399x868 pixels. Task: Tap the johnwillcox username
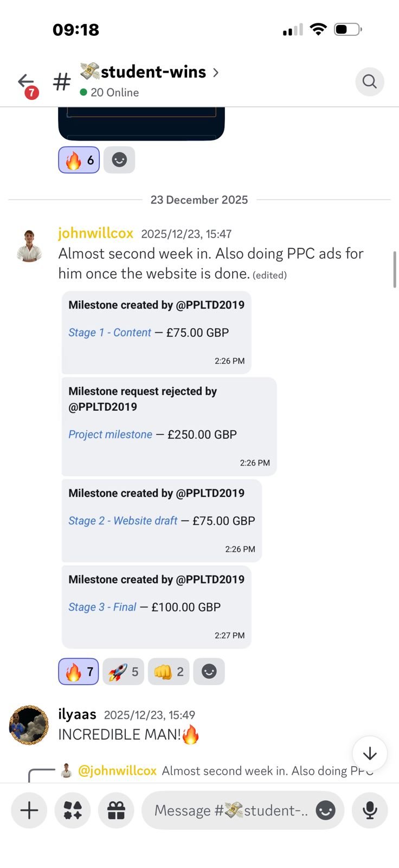coord(95,233)
